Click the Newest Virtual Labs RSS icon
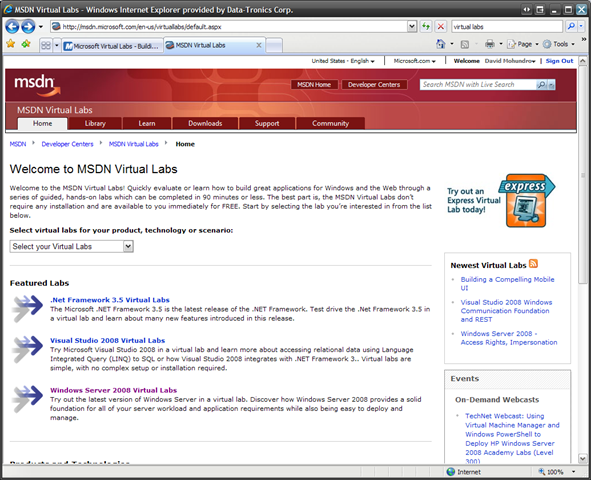591x480 pixels. click(x=533, y=263)
